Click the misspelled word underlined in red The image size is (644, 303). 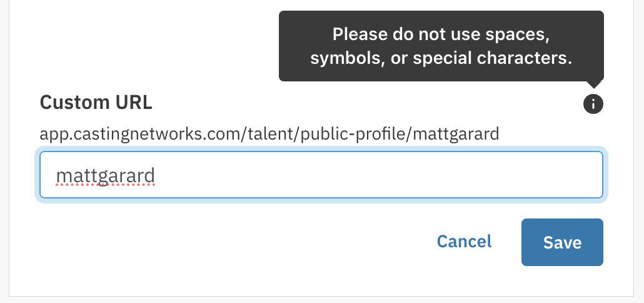pos(105,176)
